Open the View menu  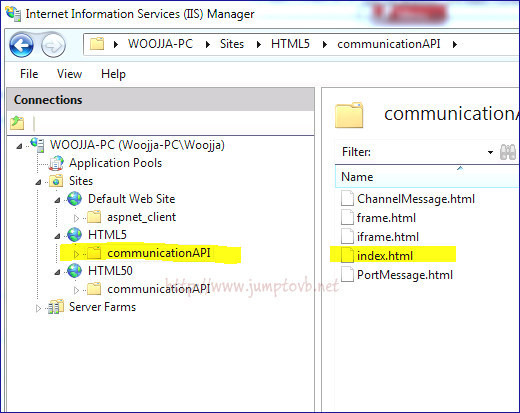pos(69,74)
